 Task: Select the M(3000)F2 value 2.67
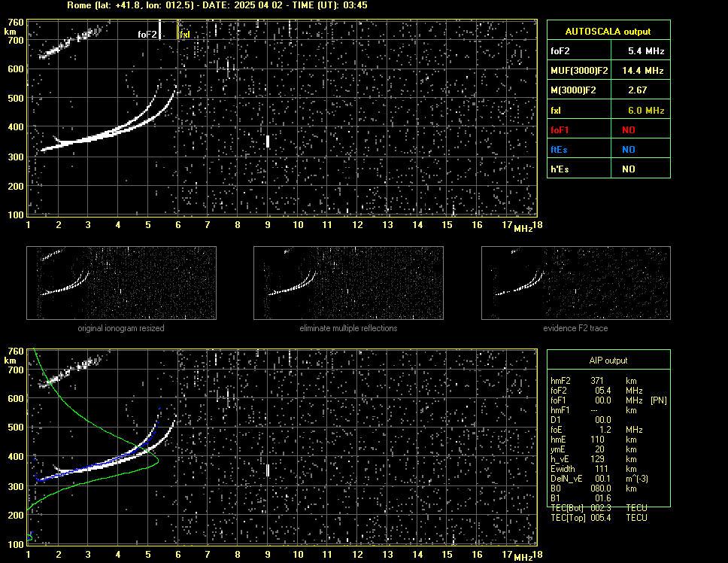point(637,90)
